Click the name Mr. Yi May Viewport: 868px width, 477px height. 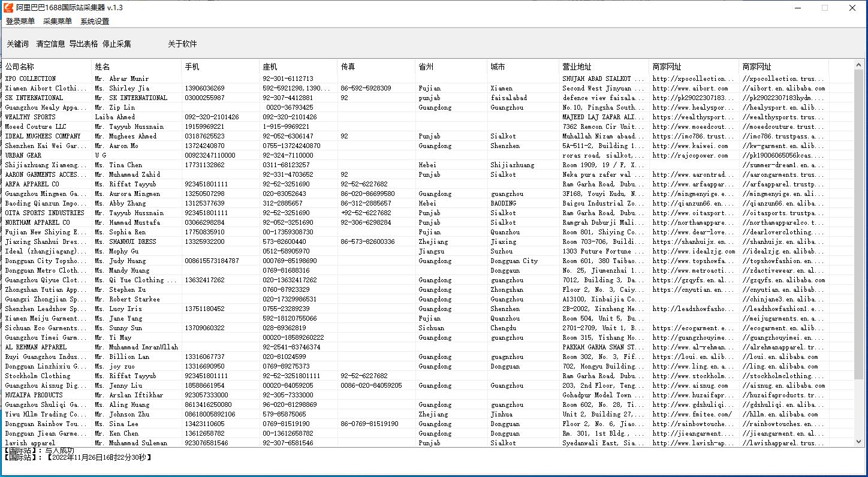113,337
